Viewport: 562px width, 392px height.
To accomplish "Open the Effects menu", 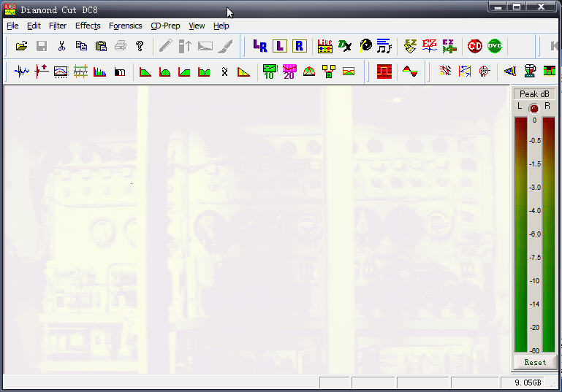I will 88,26.
